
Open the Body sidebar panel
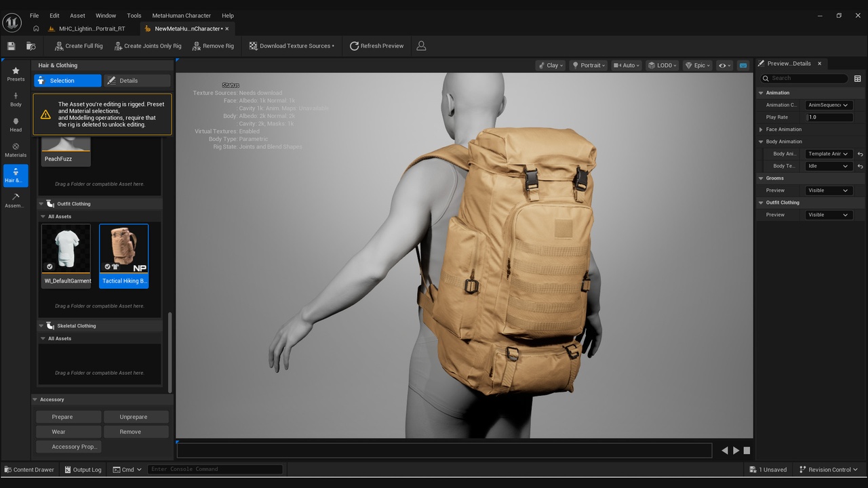16,100
